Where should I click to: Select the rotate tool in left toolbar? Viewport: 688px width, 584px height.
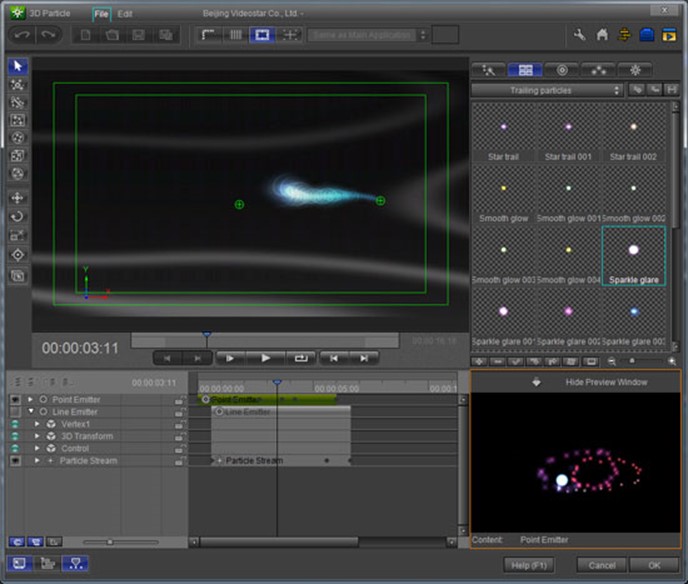(x=18, y=217)
